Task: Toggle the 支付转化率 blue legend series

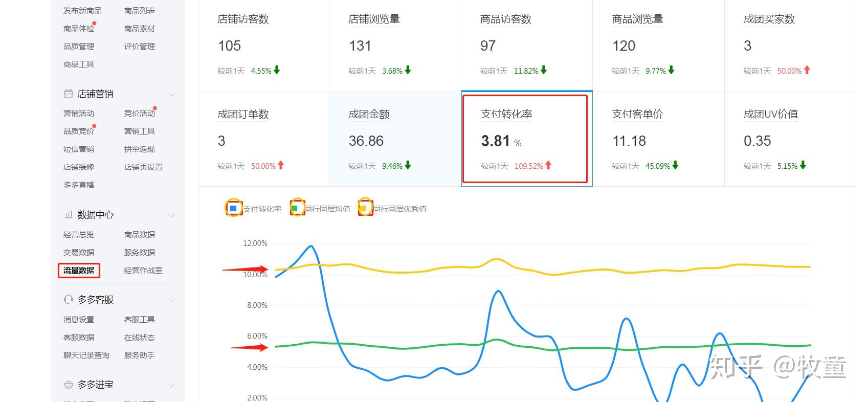Action: (233, 209)
